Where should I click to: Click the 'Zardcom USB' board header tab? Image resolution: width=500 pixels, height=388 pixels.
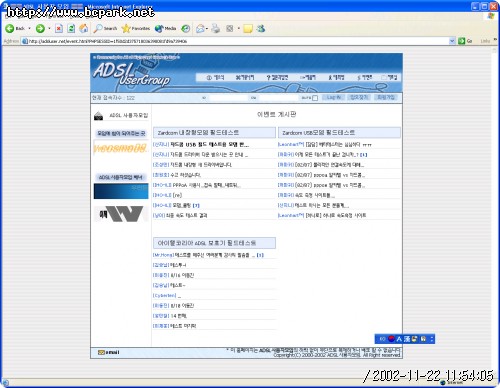click(339, 133)
